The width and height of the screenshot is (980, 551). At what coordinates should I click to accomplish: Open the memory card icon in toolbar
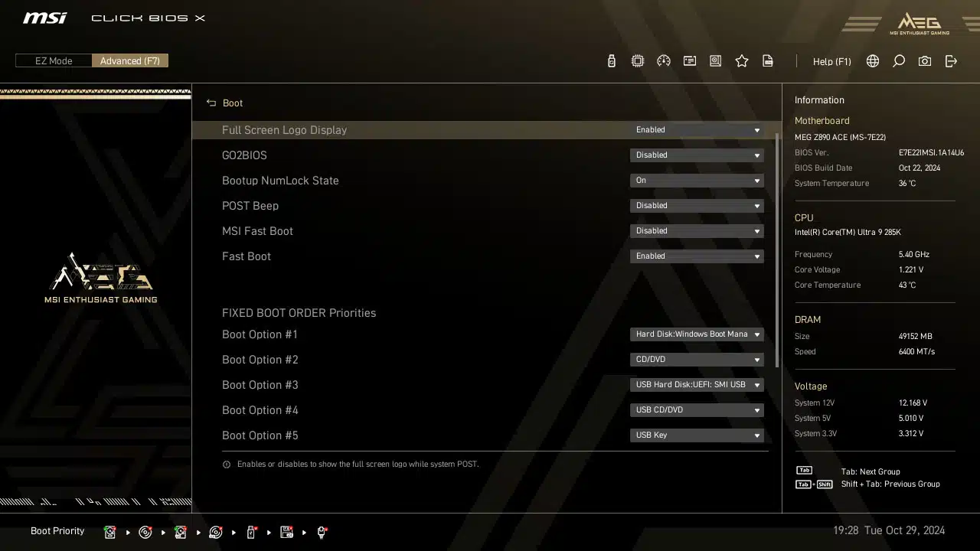pyautogui.click(x=689, y=61)
